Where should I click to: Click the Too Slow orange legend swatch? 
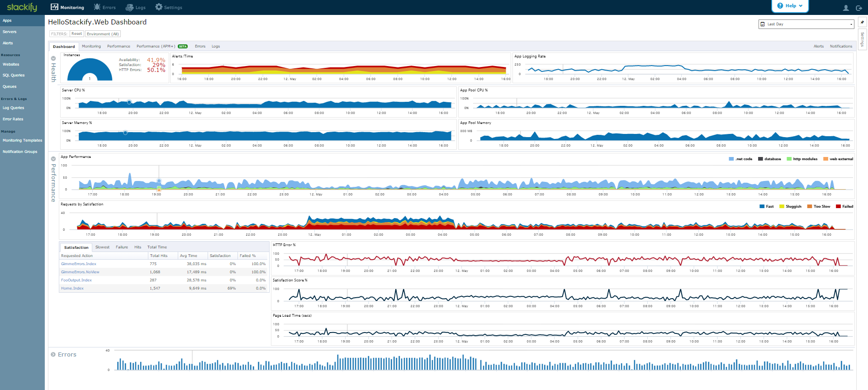click(810, 206)
